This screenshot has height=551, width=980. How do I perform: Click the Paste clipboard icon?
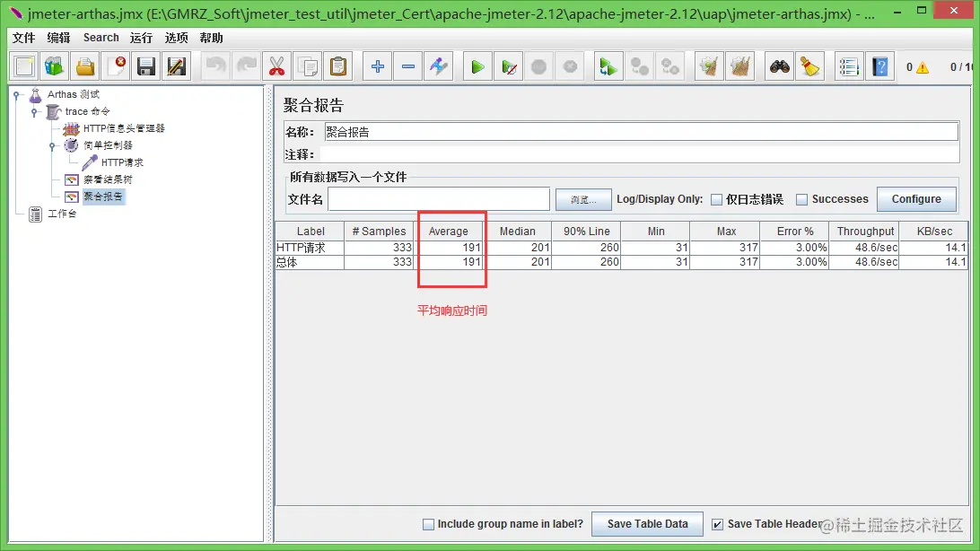pyautogui.click(x=338, y=66)
